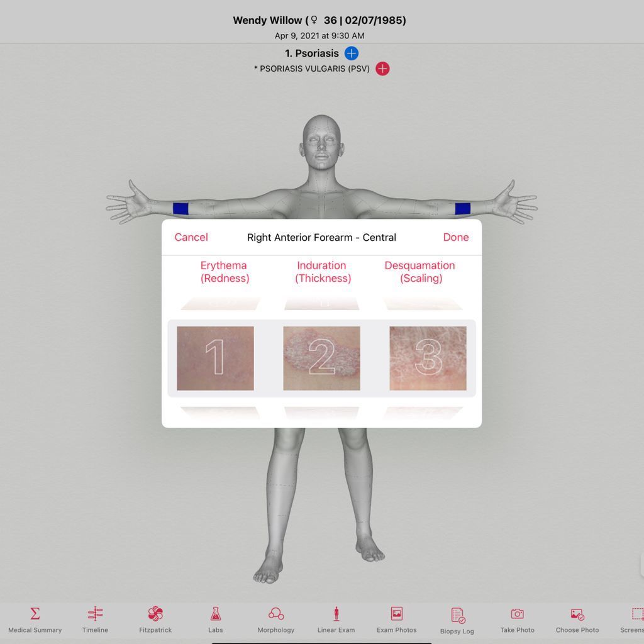Select Induration score 2 image
Screen dimensions: 644x644
(321, 358)
